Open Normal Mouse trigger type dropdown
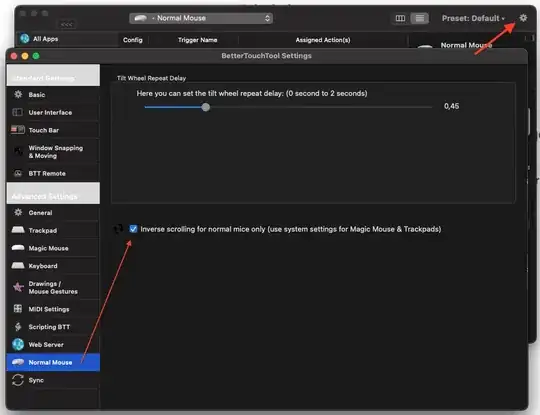The width and height of the screenshot is (540, 415). tap(201, 18)
